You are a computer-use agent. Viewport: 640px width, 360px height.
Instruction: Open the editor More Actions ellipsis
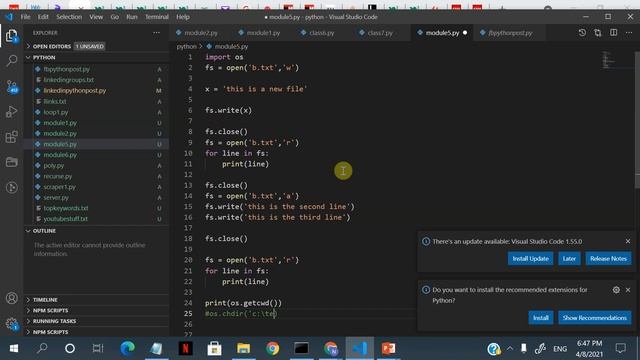(x=629, y=33)
